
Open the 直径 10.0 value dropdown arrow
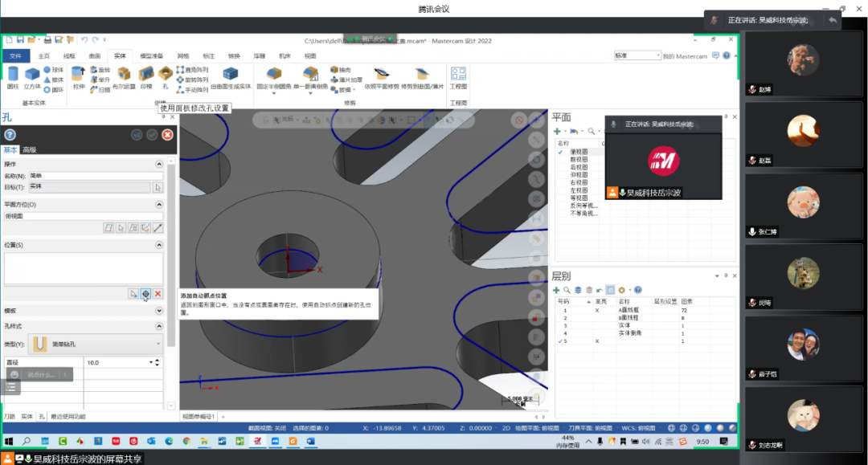coord(151,363)
